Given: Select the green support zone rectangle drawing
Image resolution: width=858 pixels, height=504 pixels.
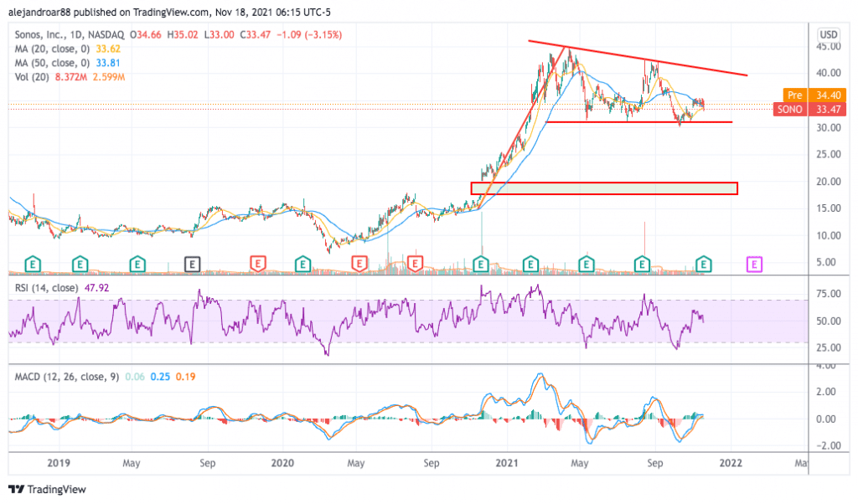Looking at the screenshot, I should coord(604,188).
